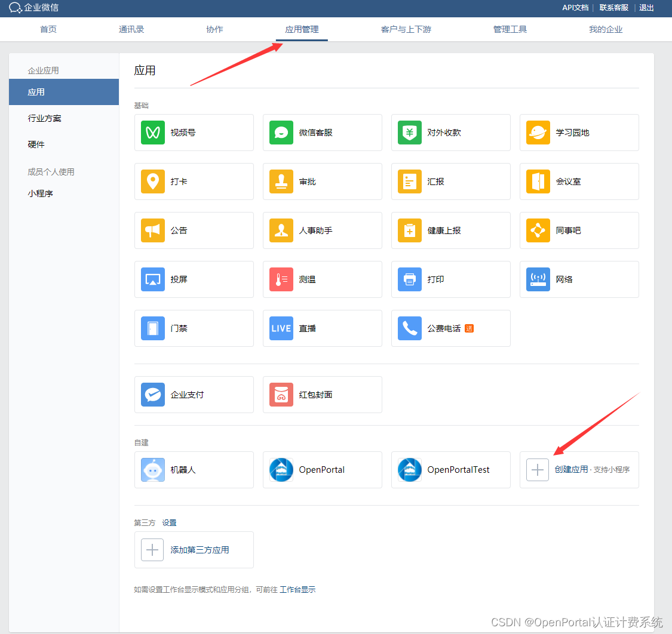This screenshot has height=634, width=672.
Task: Open the 人事助手 person icon
Action: click(281, 230)
